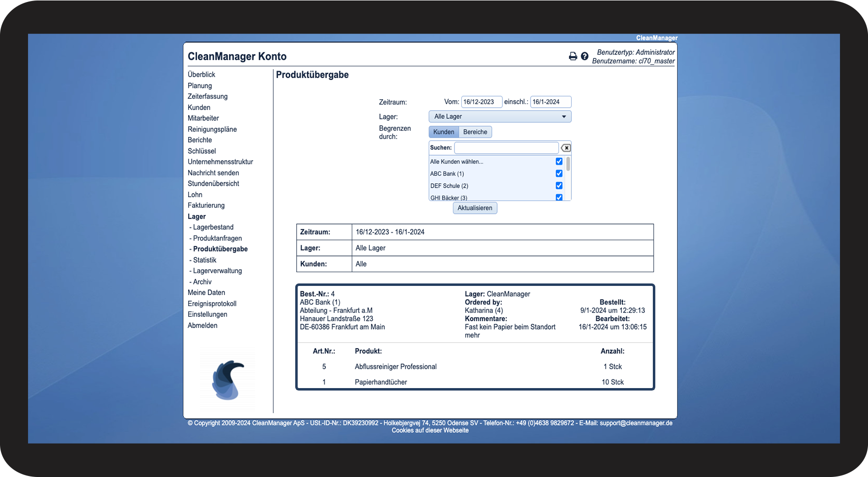
Task: Click the CleanManager logo in sidebar
Action: click(x=228, y=379)
